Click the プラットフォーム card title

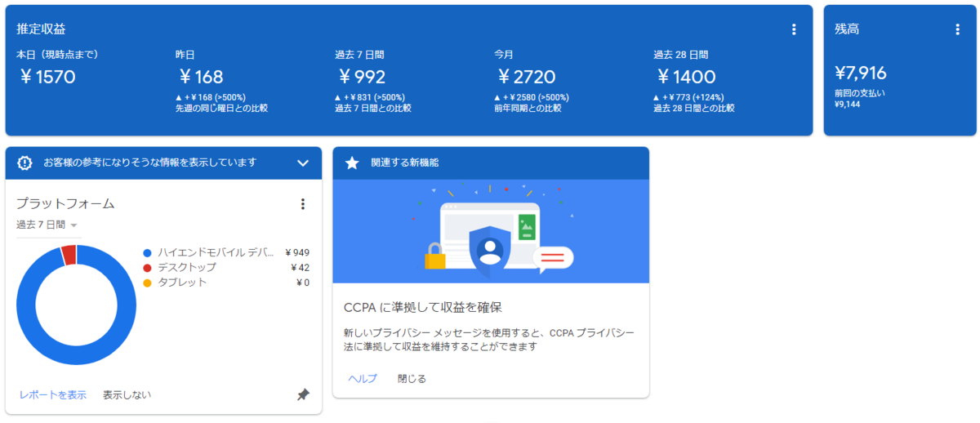pyautogui.click(x=65, y=203)
